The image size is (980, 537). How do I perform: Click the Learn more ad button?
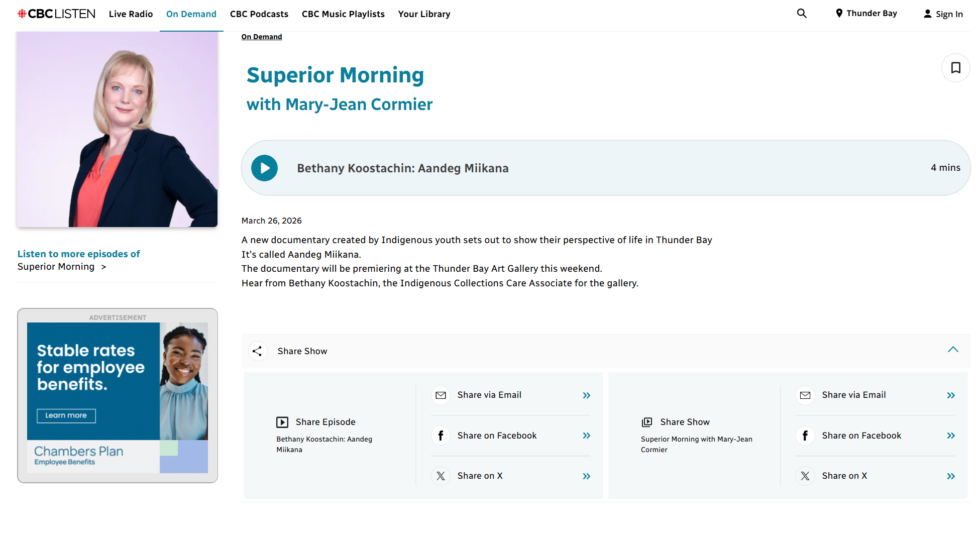[x=66, y=415]
